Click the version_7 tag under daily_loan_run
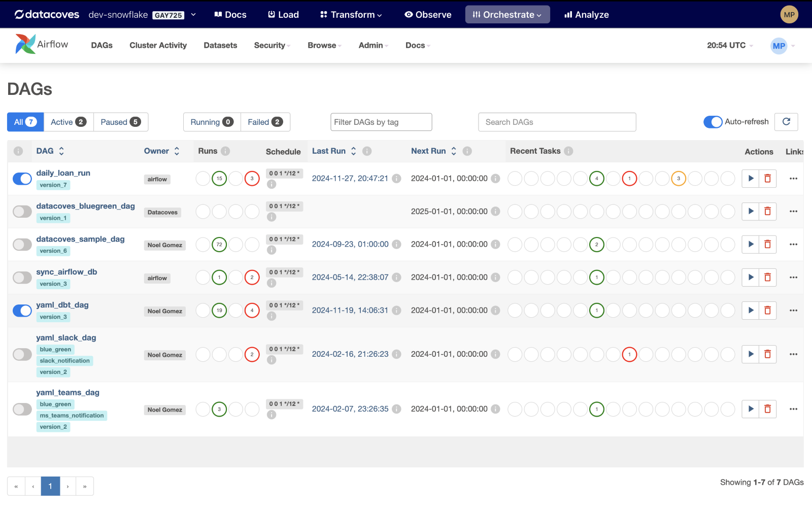 pos(53,185)
